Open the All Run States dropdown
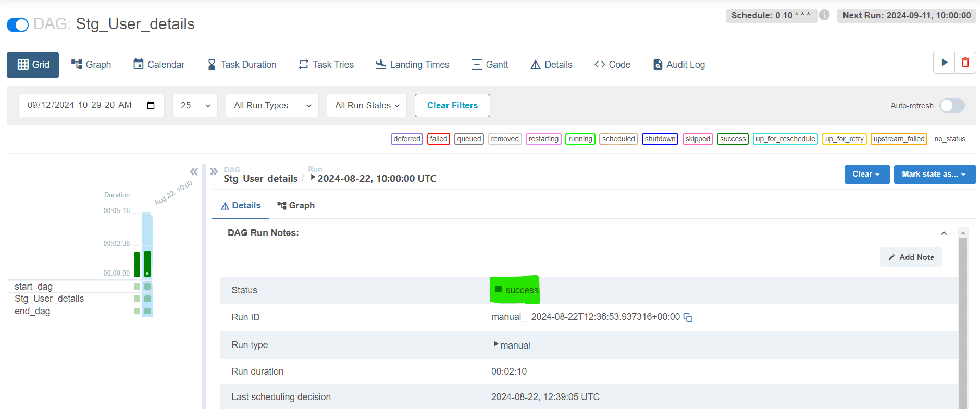Viewport: 980px width, 409px height. pos(367,106)
